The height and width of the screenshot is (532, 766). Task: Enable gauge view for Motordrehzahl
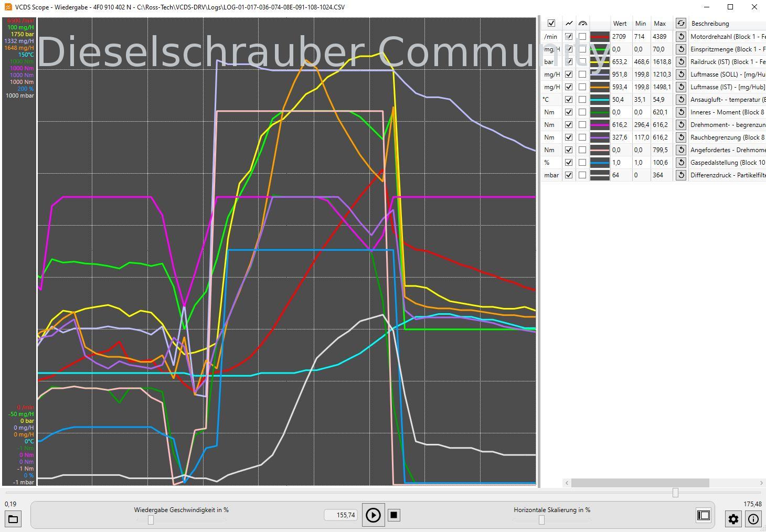(582, 37)
